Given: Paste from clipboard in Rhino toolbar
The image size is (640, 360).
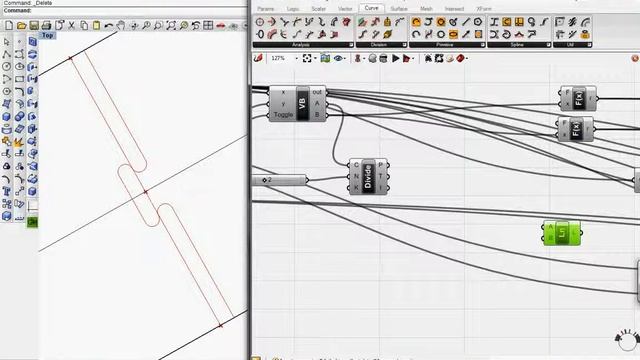Looking at the screenshot, I should (96, 25).
